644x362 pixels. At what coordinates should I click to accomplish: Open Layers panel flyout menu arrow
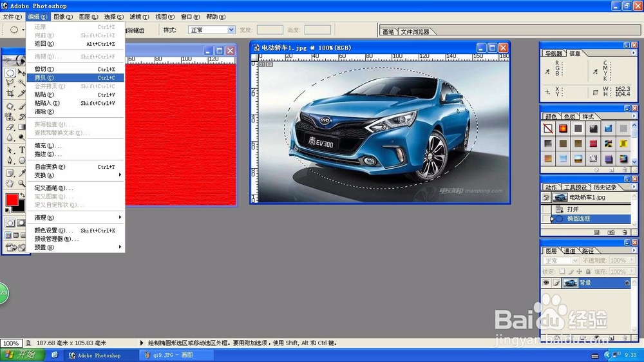point(633,250)
